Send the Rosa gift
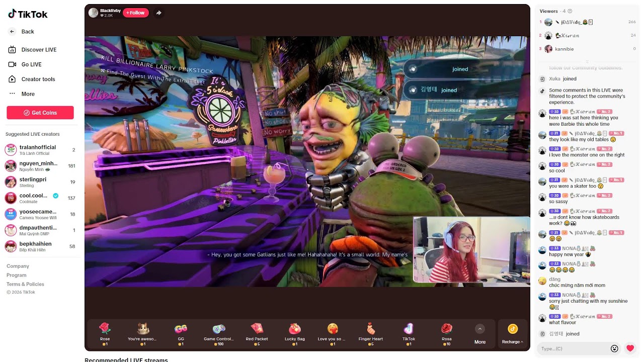The height and width of the screenshot is (362, 644). pos(447,334)
